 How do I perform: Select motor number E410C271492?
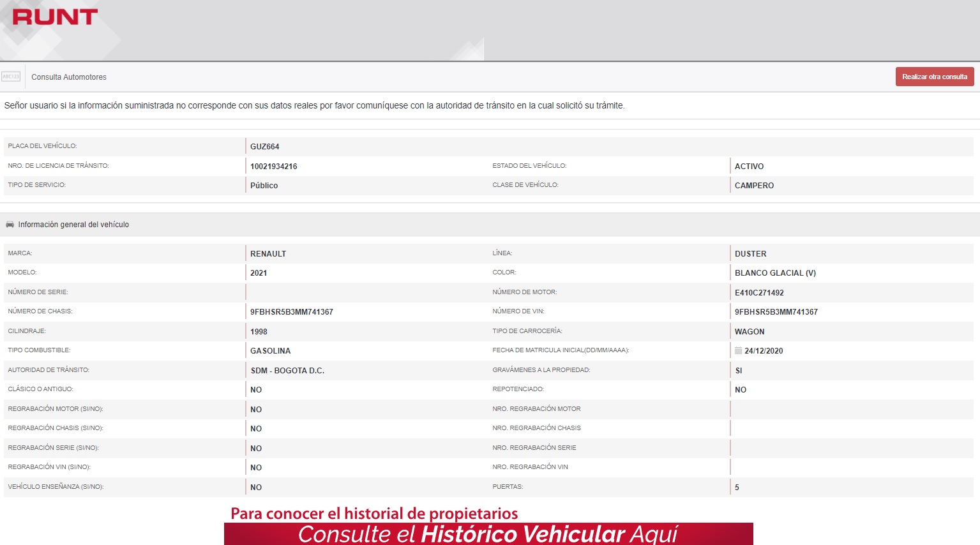coord(759,293)
